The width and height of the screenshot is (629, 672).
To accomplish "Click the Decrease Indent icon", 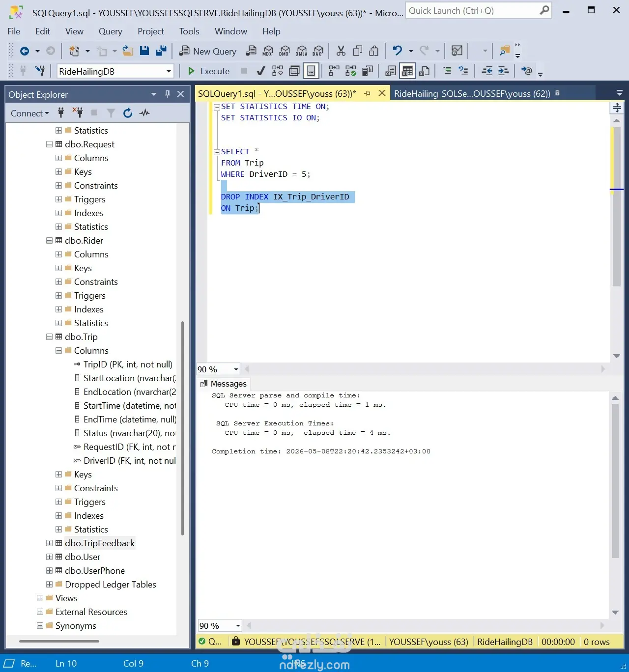I will coord(487,71).
